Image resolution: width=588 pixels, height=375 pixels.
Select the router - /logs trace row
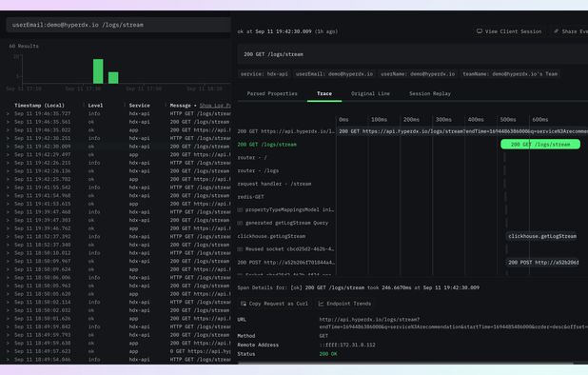[258, 170]
